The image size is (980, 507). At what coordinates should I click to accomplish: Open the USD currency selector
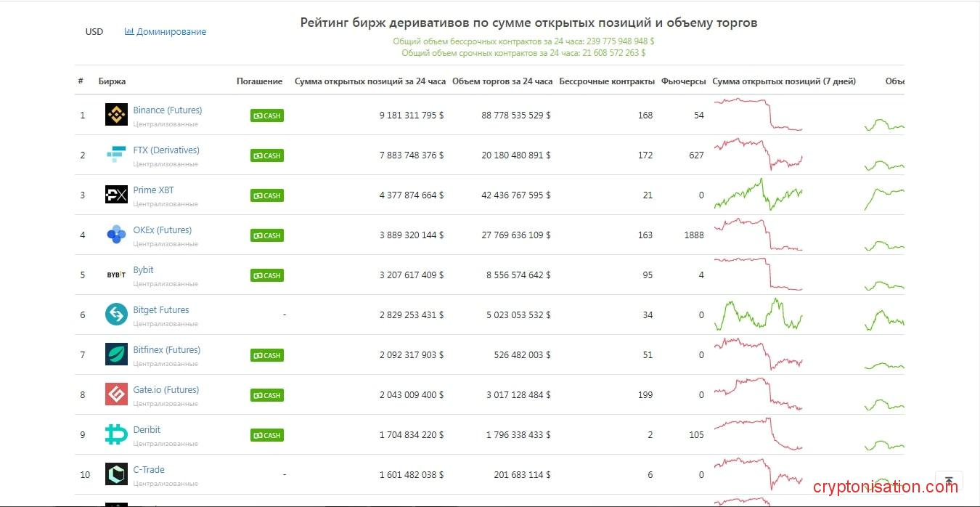point(94,32)
